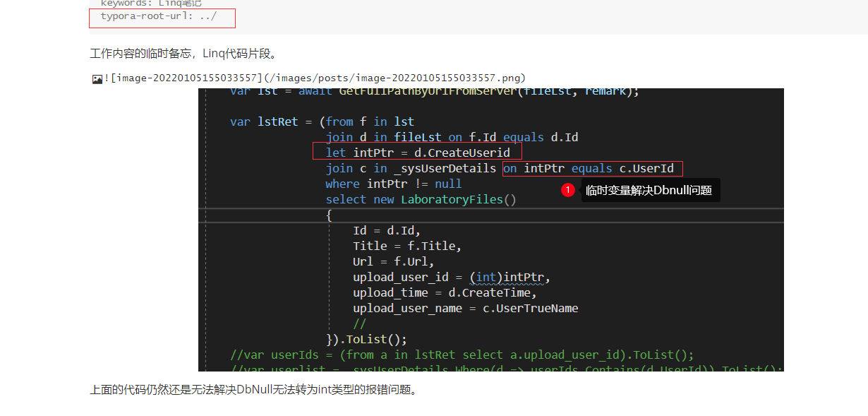Screen dimensions: 868x416
Task: Select the red numbered callout badge 1
Action: 568,190
